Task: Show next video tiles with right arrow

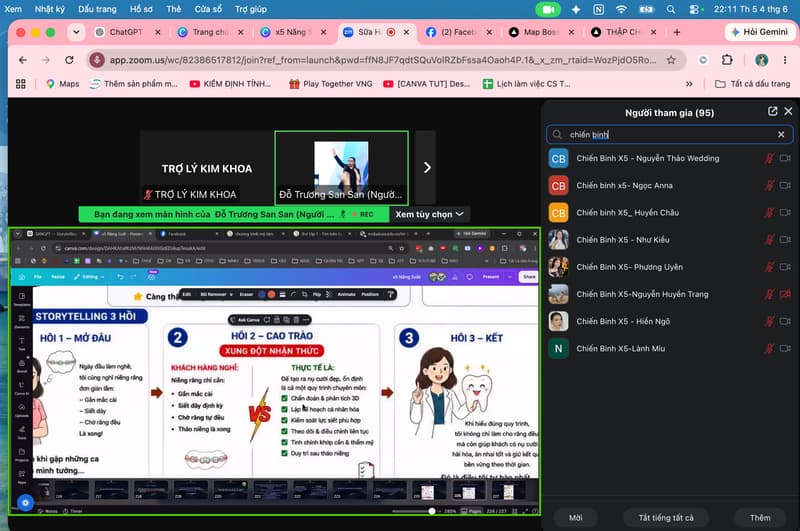Action: [x=427, y=167]
